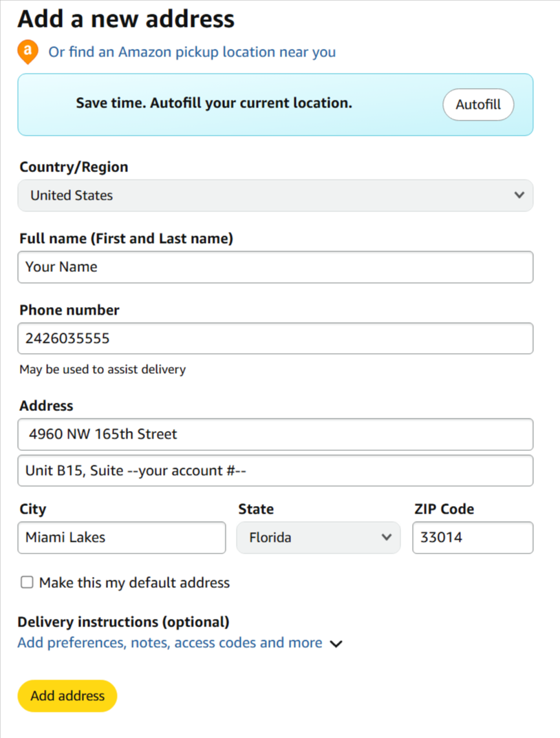Image resolution: width=560 pixels, height=738 pixels.
Task: Click the orange Amazon pickup pin icon
Action: click(27, 52)
